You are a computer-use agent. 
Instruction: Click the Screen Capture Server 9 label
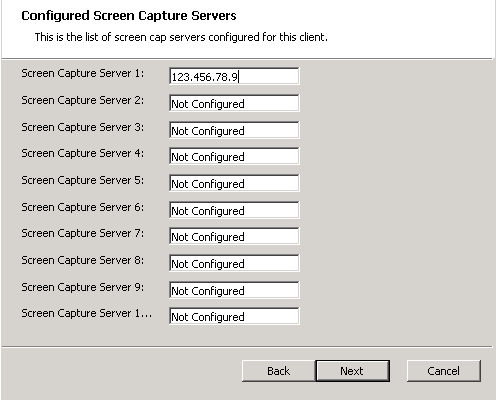pyautogui.click(x=83, y=287)
